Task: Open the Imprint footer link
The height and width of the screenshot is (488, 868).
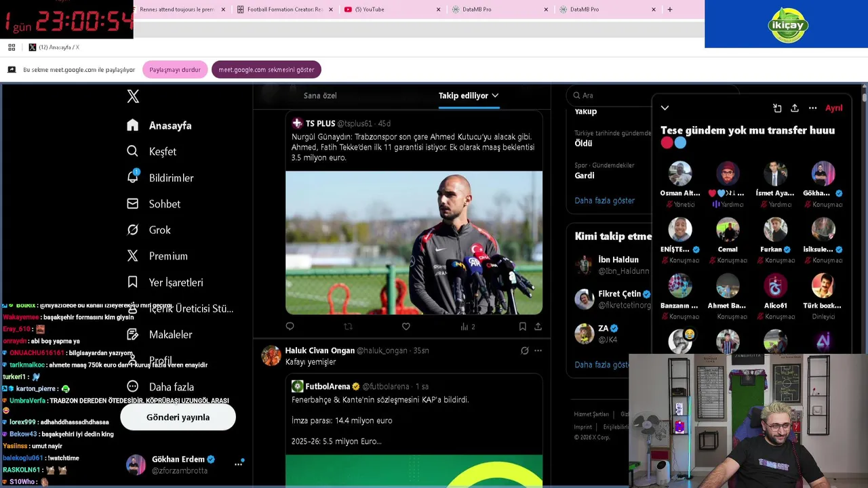Action: pos(583,427)
